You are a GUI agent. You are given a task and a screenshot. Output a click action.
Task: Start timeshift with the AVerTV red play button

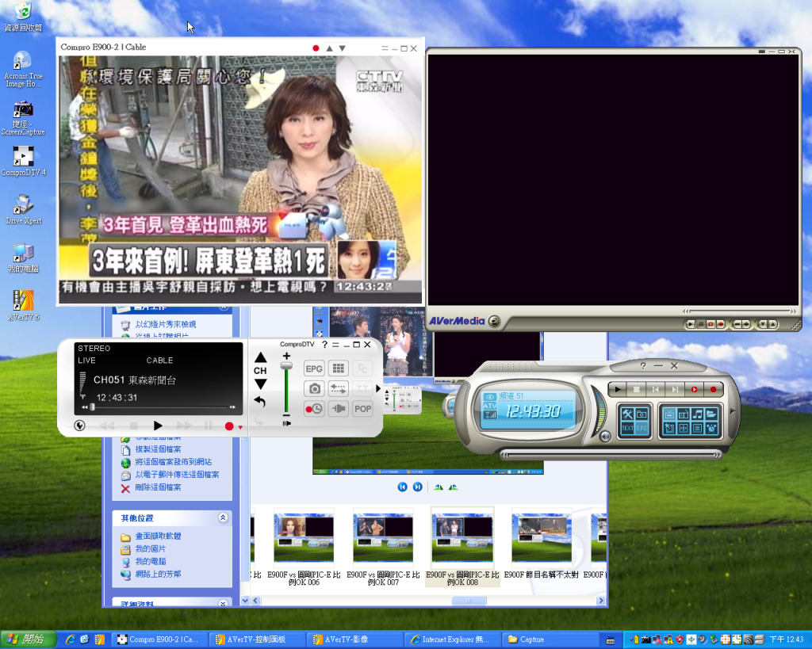[x=694, y=390]
